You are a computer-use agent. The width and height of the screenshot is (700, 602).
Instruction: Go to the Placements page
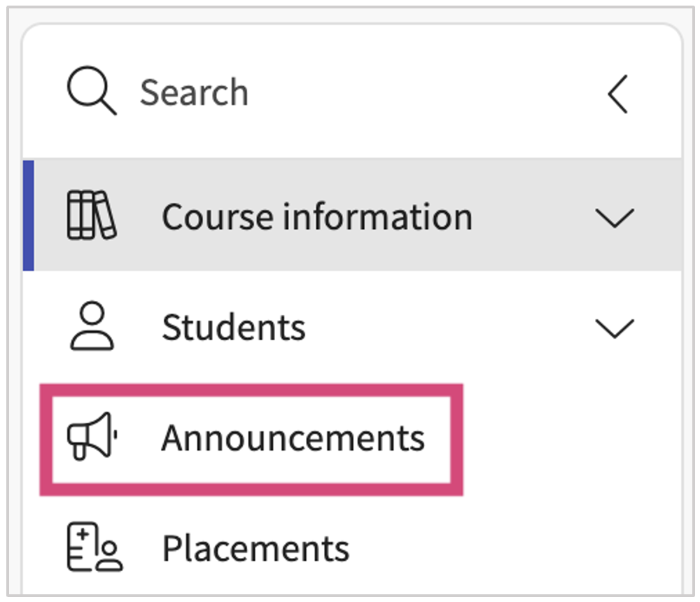tap(255, 548)
